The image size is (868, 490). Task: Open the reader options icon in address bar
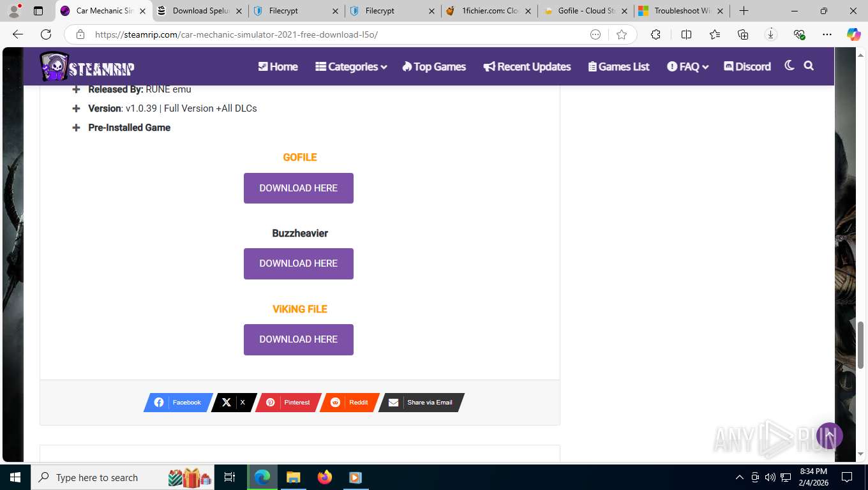pos(595,34)
